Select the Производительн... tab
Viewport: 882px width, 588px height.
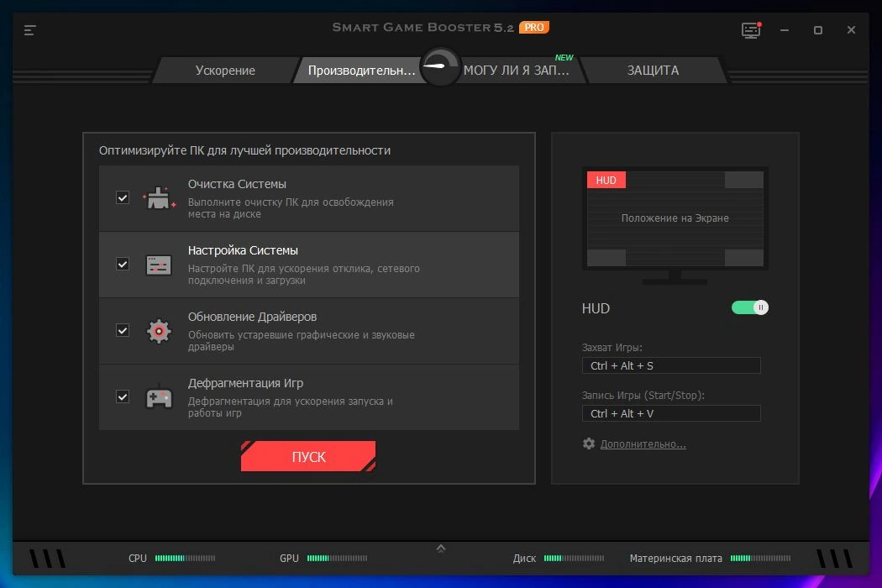(x=361, y=71)
